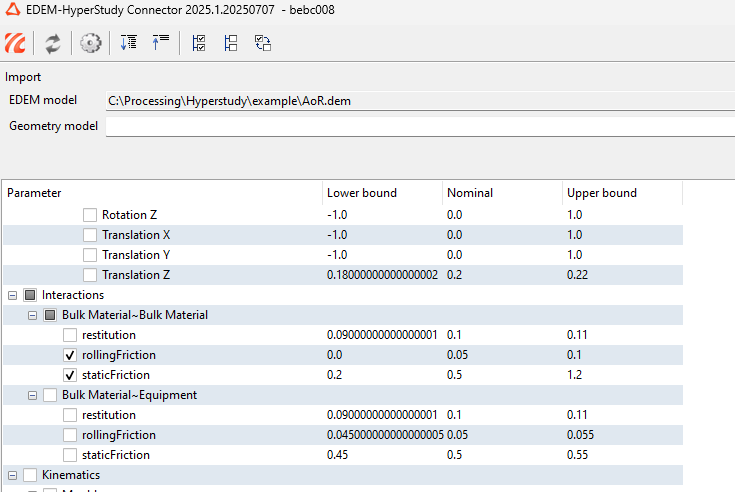The image size is (735, 492).
Task: Tick the Translation Z checkbox
Action: click(90, 275)
